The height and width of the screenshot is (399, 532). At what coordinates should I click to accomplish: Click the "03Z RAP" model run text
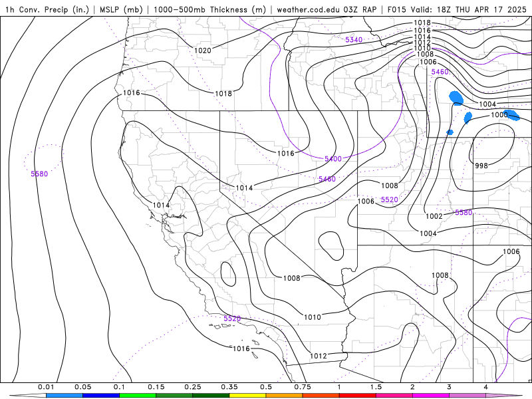tap(360, 9)
